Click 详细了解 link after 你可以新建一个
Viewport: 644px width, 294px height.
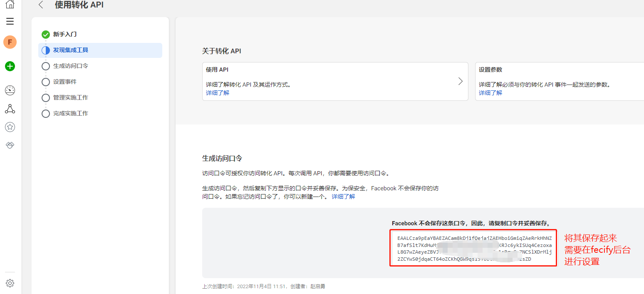(x=343, y=197)
